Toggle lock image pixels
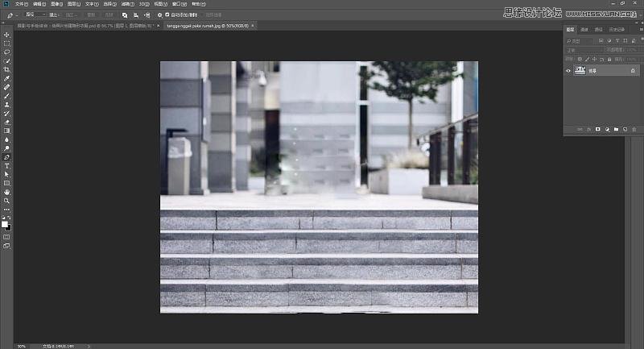This screenshot has height=349, width=644. [588, 59]
